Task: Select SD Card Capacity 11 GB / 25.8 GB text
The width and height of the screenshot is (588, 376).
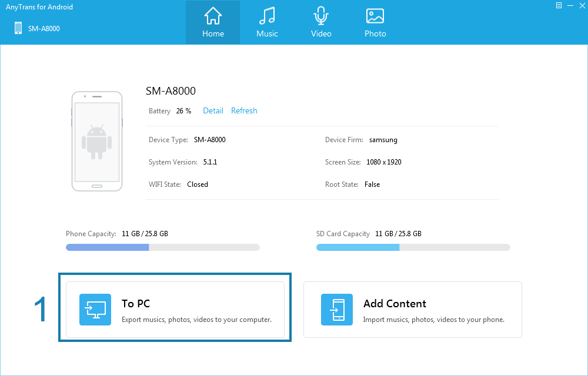Action: 398,234
